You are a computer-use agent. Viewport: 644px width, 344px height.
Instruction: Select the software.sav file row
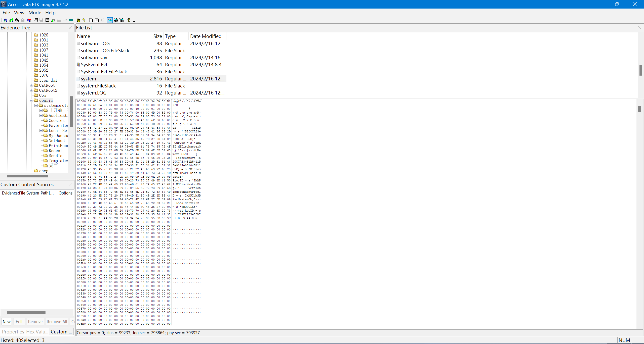coord(94,58)
